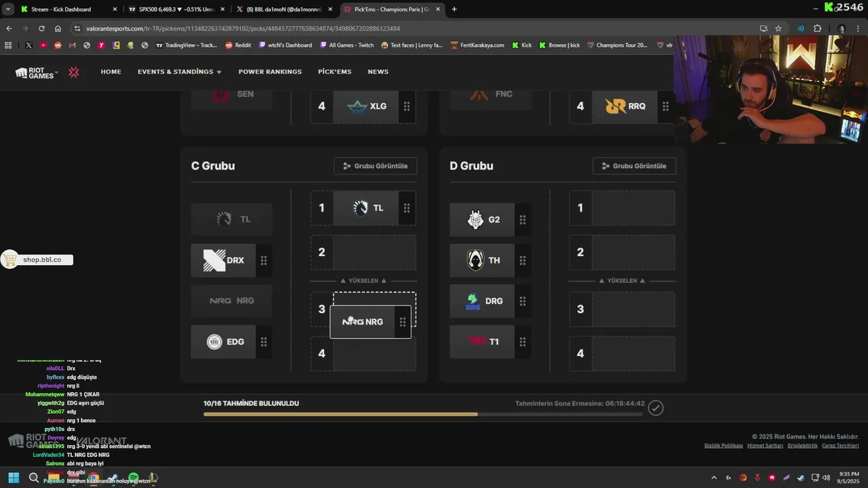This screenshot has height=488, width=868.
Task: Grab the drag handle of T1 team
Action: 523,342
